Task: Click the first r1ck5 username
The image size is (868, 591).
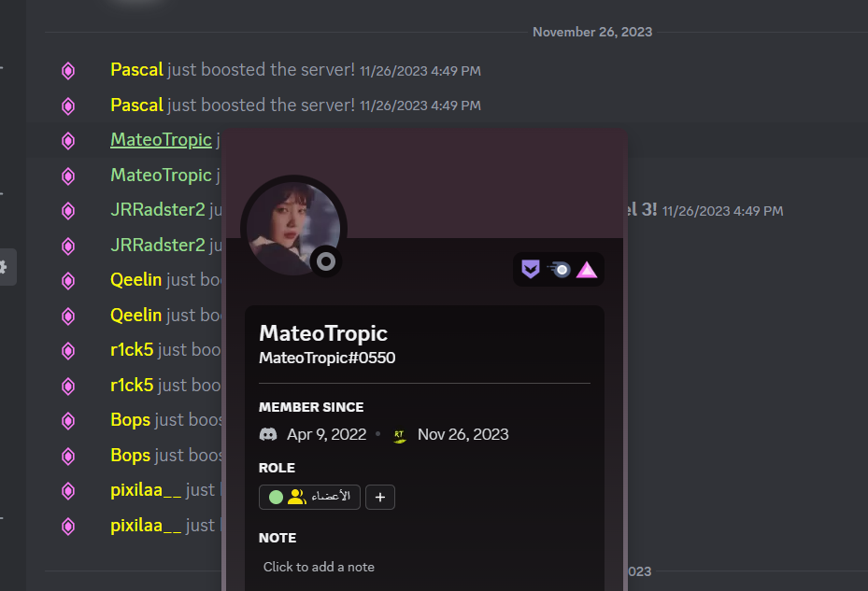Action: pos(132,350)
